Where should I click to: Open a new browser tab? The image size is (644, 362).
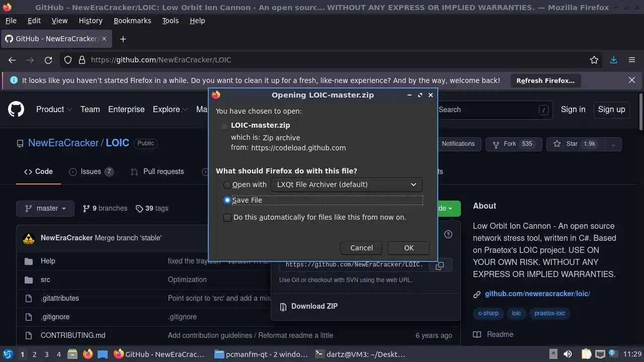123,39
